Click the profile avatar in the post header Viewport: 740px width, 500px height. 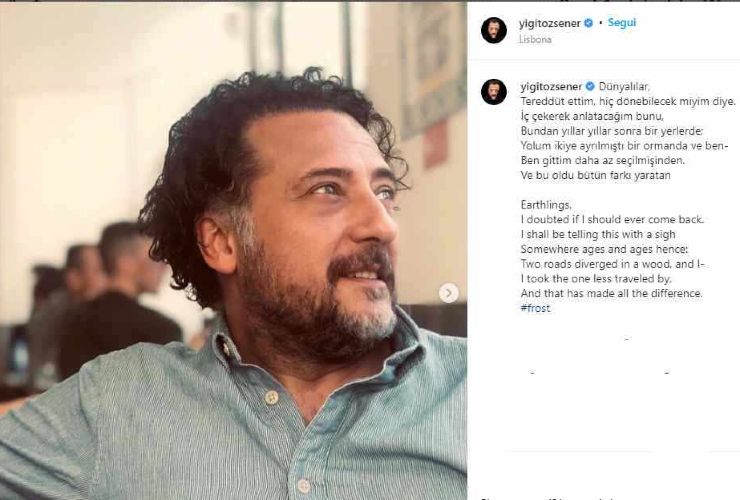[493, 31]
